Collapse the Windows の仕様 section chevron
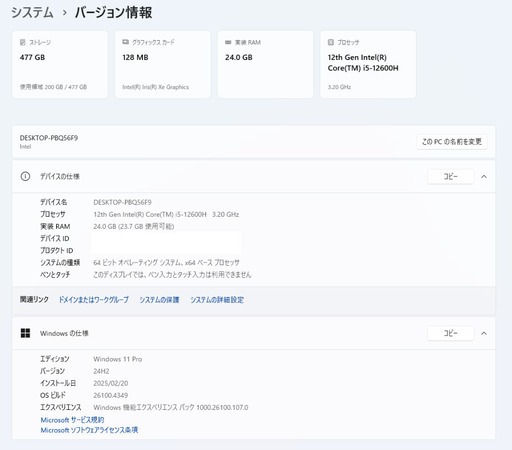The height and width of the screenshot is (450, 512). [484, 333]
